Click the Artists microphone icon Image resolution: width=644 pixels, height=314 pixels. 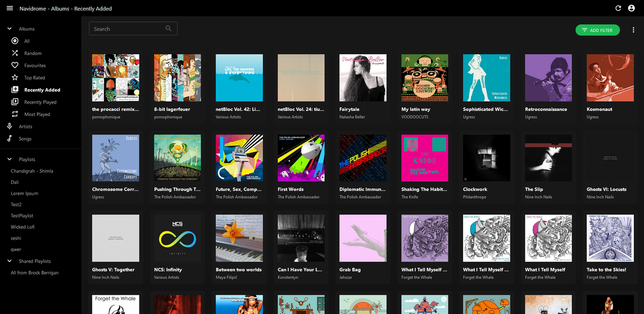pyautogui.click(x=9, y=127)
